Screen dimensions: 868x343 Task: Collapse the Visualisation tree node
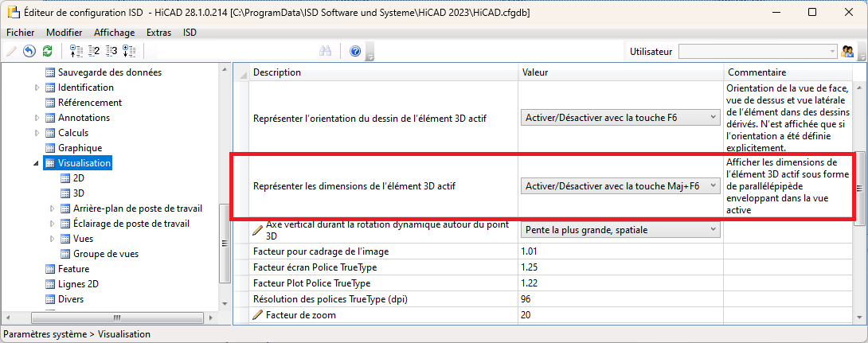point(37,163)
